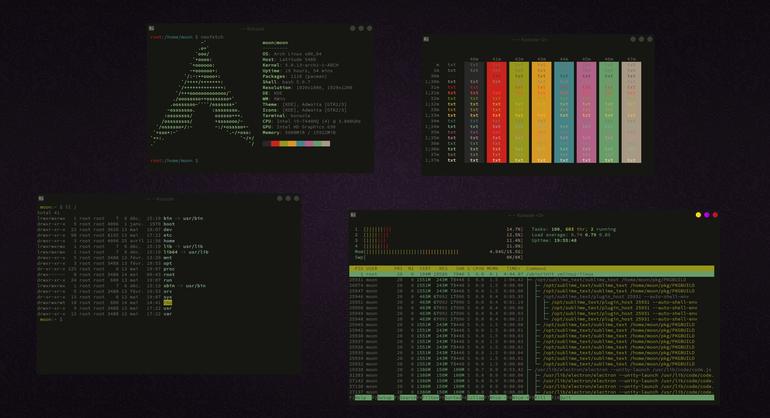This screenshot has height=418, width=770.
Task: Pick the red block in neofetch color palette
Action: (x=275, y=143)
